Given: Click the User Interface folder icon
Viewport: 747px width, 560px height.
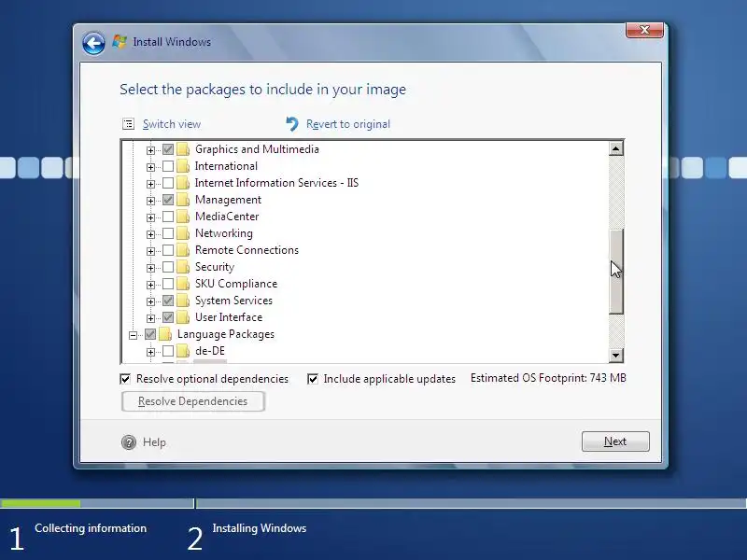Looking at the screenshot, I should tap(183, 317).
